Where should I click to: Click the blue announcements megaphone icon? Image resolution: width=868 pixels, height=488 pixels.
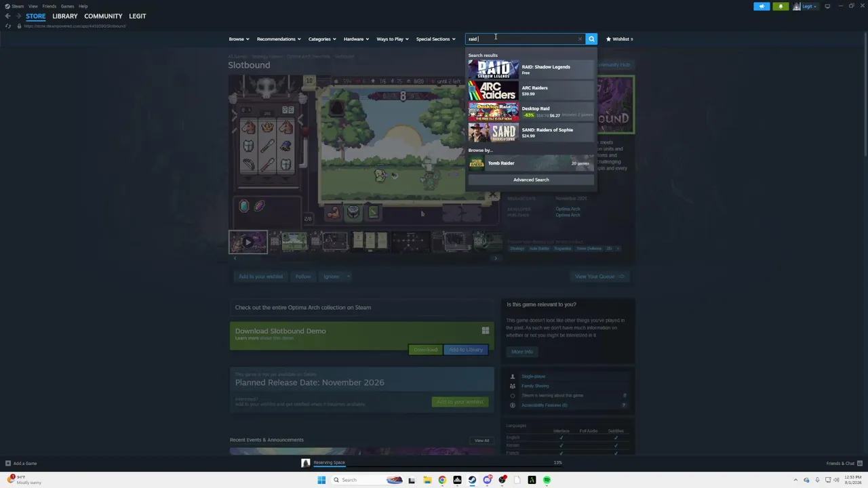[x=762, y=6]
